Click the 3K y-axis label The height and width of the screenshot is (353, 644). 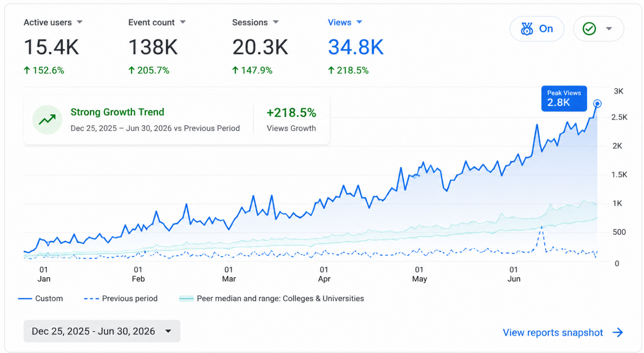point(619,91)
